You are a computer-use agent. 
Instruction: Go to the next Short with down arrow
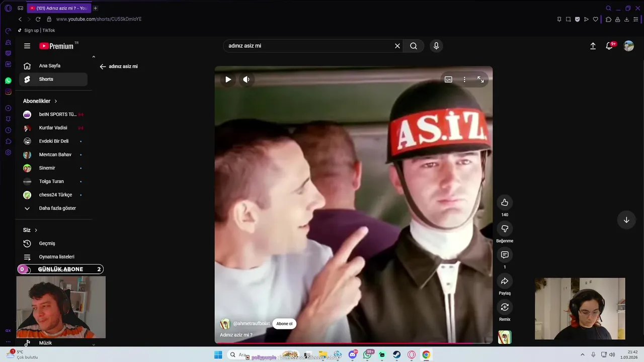coord(626,220)
